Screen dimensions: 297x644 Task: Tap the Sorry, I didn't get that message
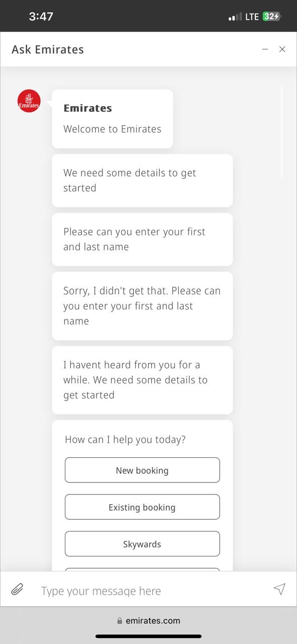[142, 306]
